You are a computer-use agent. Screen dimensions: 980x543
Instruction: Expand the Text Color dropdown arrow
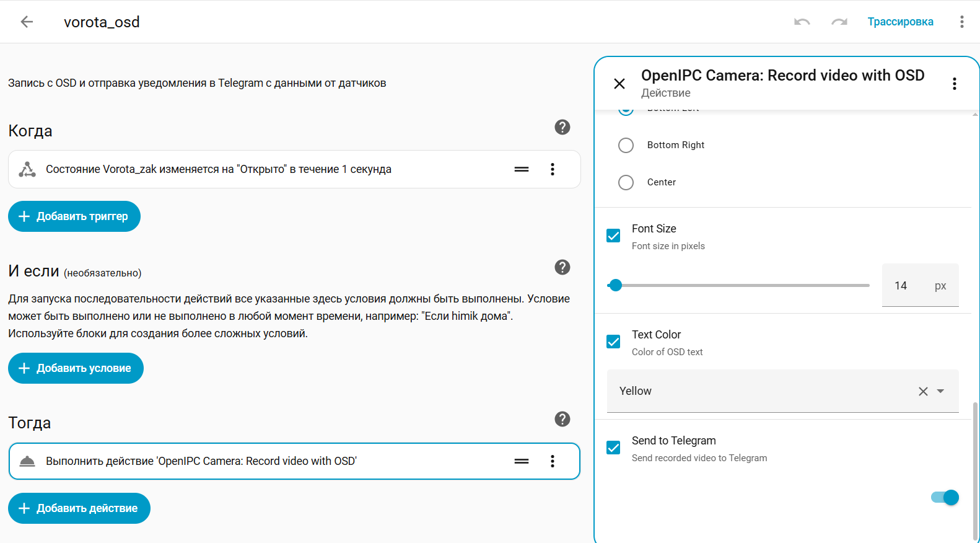tap(940, 391)
